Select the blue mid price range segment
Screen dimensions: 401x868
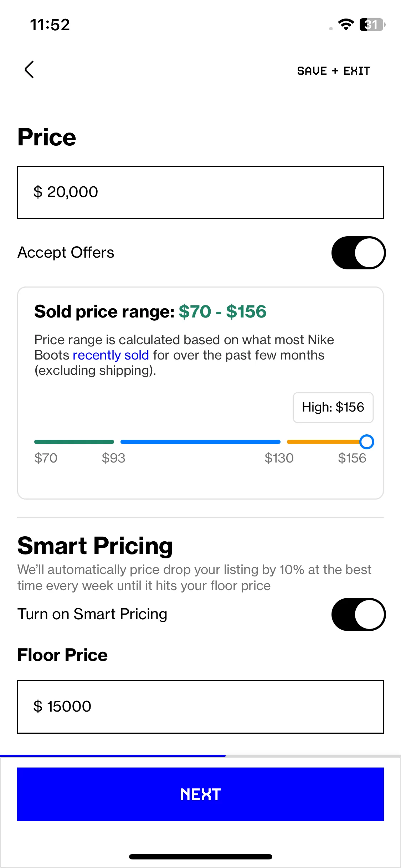pos(200,442)
